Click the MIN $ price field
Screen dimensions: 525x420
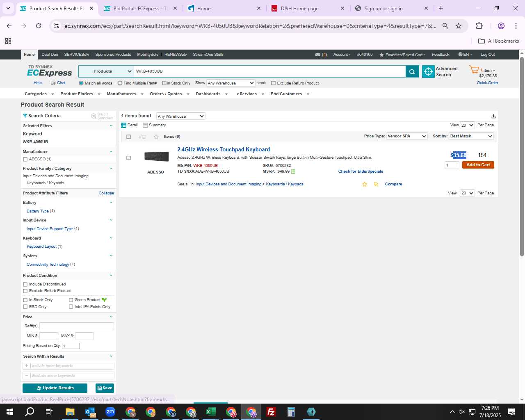pos(49,336)
